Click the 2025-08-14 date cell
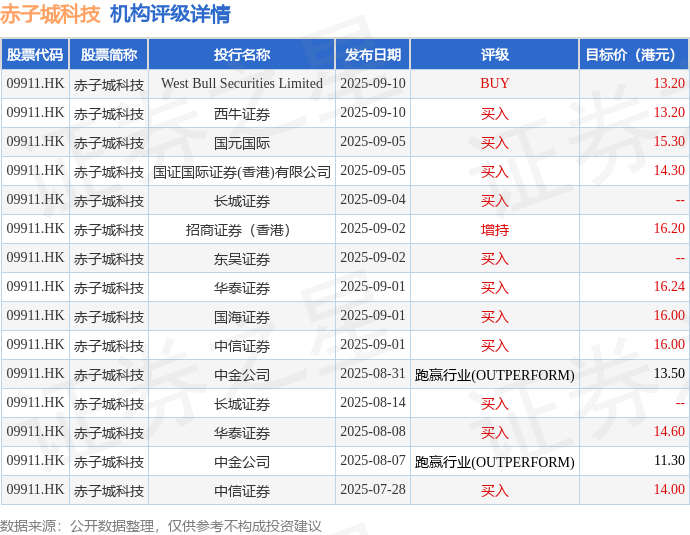The height and width of the screenshot is (535, 690). (373, 403)
